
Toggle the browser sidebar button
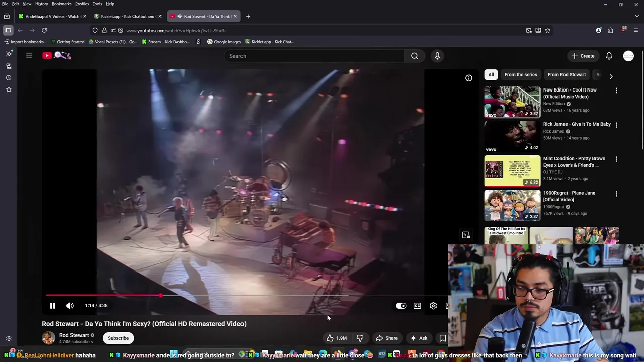(x=8, y=30)
